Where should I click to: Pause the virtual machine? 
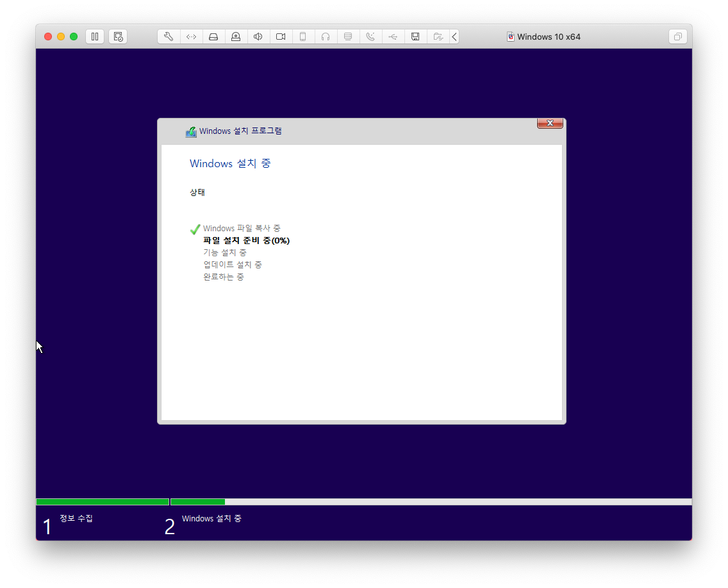(x=95, y=37)
